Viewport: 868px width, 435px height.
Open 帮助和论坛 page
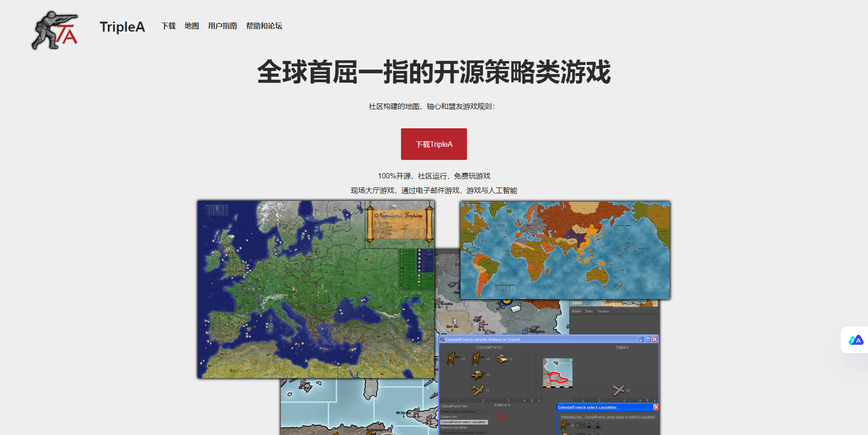pyautogui.click(x=264, y=26)
